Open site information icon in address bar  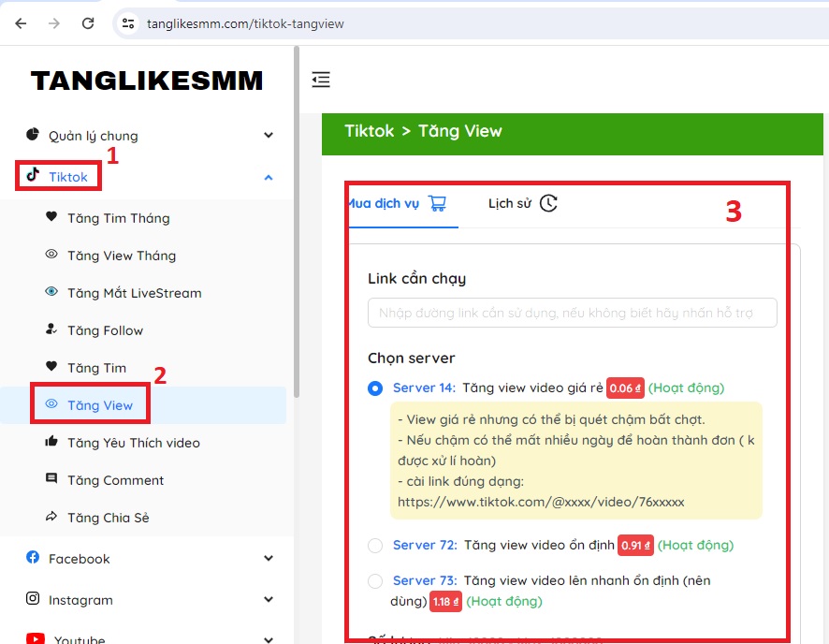(128, 23)
